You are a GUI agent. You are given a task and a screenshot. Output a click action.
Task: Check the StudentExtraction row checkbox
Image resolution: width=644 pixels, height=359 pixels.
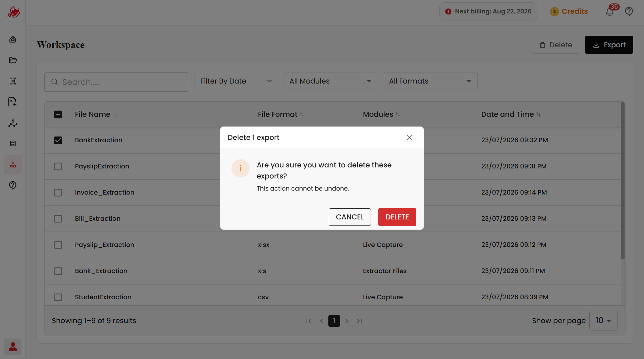58,297
